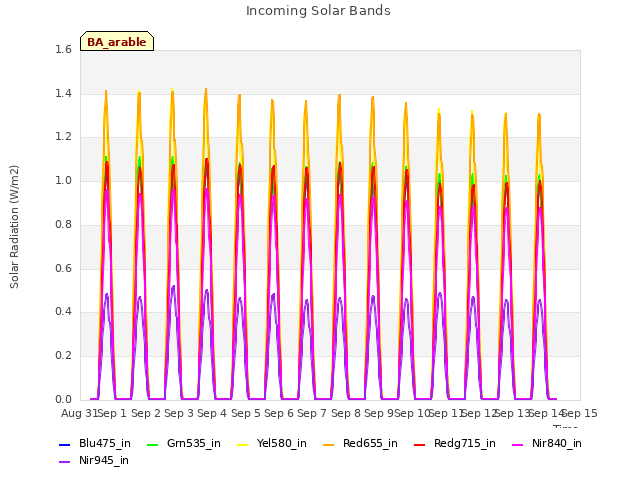Click the Sep 2 x-axis date label
Screen dimensions: 640x480
(x=146, y=413)
